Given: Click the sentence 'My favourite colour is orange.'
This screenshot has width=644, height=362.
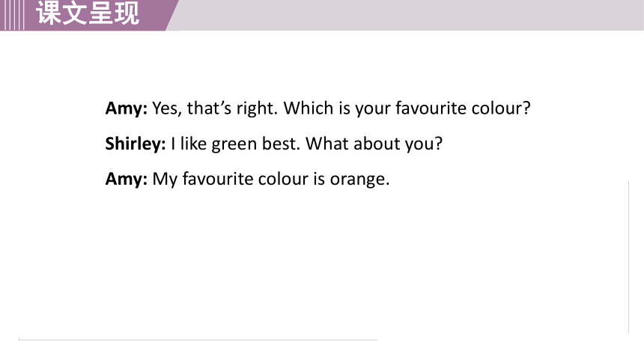Looking at the screenshot, I should tap(270, 180).
